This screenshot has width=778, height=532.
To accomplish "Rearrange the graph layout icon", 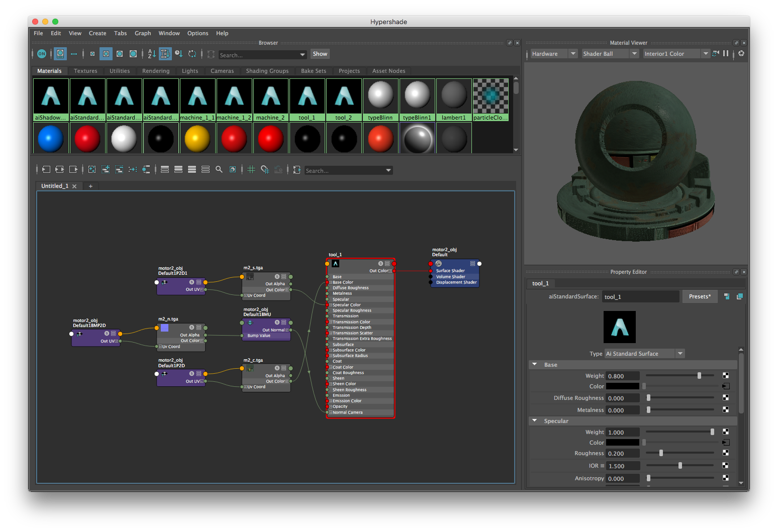I will (133, 169).
